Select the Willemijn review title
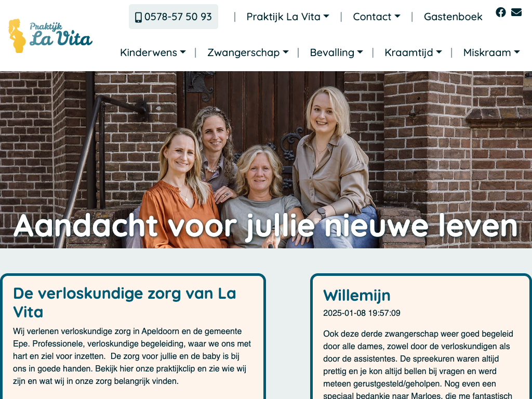Viewport: 532px width, 399px height. (x=356, y=295)
